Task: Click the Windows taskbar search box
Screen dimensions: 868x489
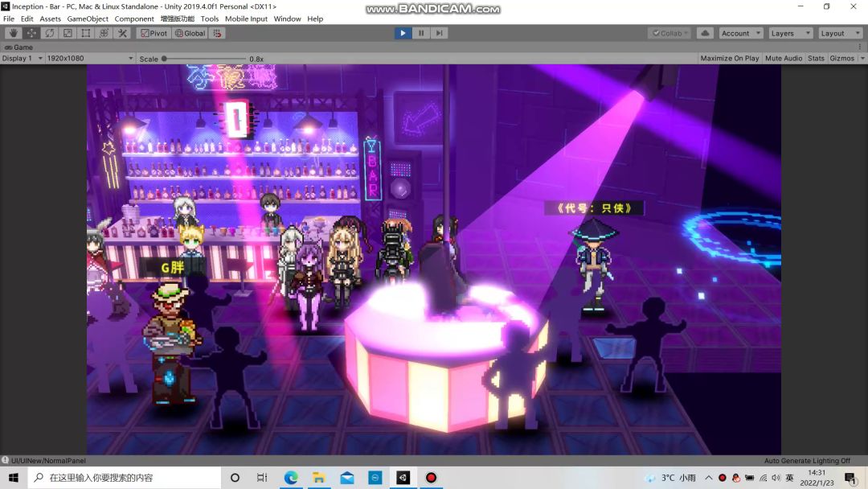Action: tap(125, 478)
